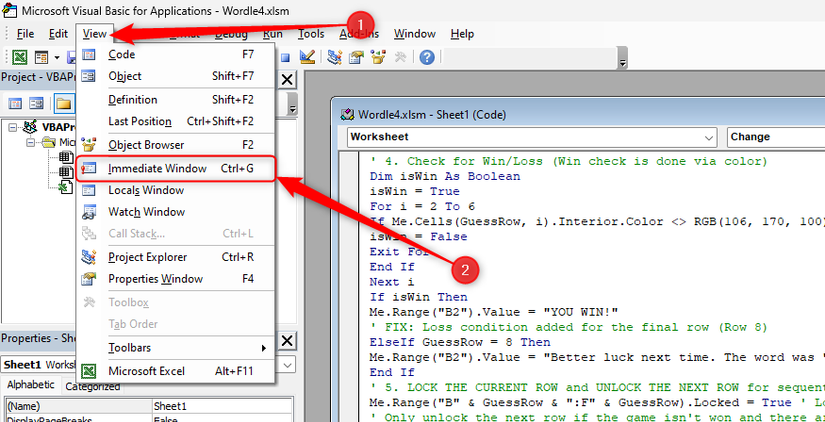Click the Immediate Window menu icon
825x422 pixels.
pos(89,168)
